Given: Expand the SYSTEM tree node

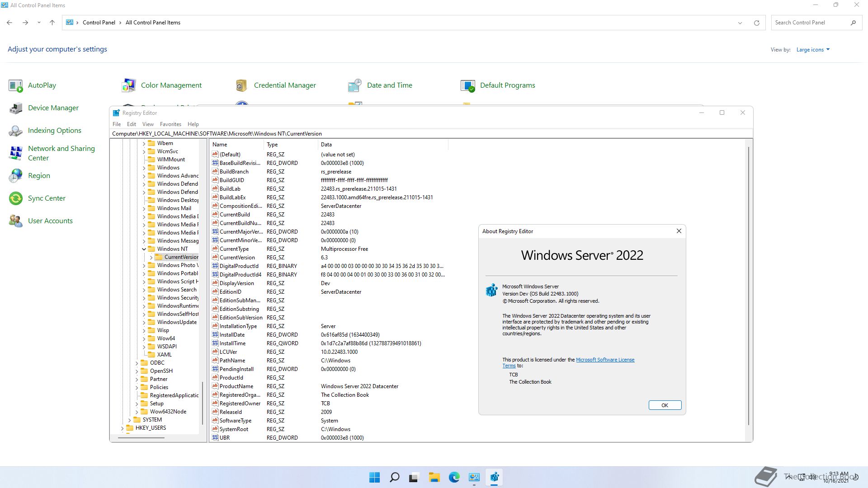Looking at the screenshot, I should pos(129,420).
